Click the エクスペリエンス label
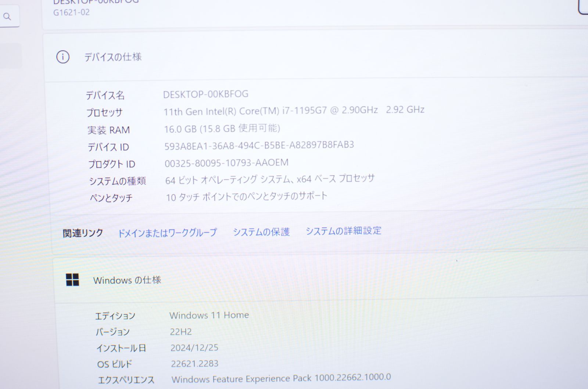This screenshot has width=588, height=389. [x=126, y=380]
